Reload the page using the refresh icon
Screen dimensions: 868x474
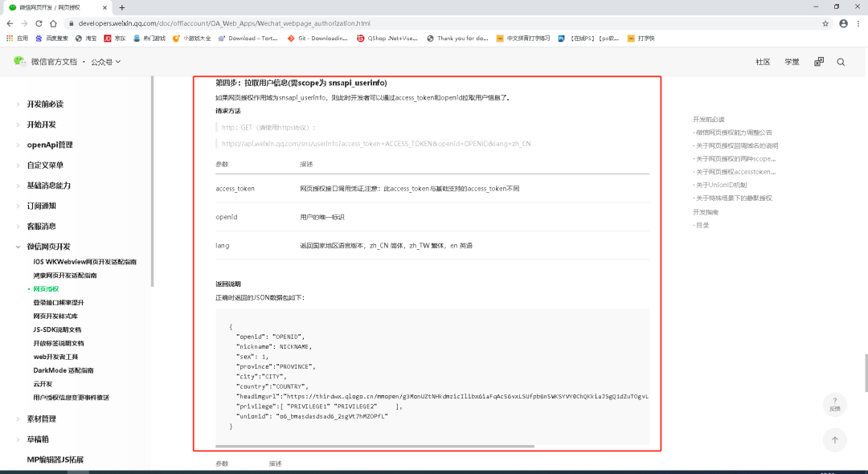(x=53, y=23)
